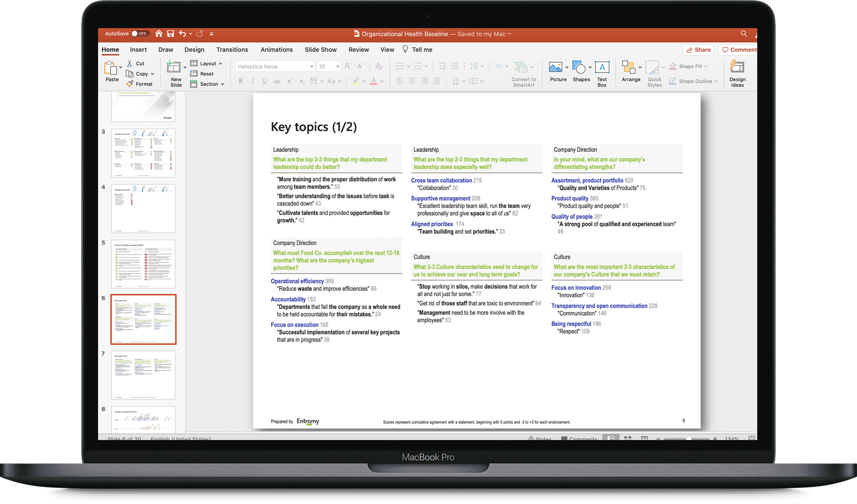Switch to the Animations tab
This screenshot has width=857, height=504.
(x=276, y=49)
